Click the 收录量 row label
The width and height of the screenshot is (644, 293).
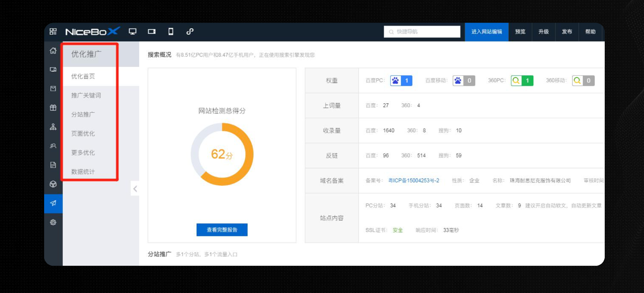click(332, 131)
